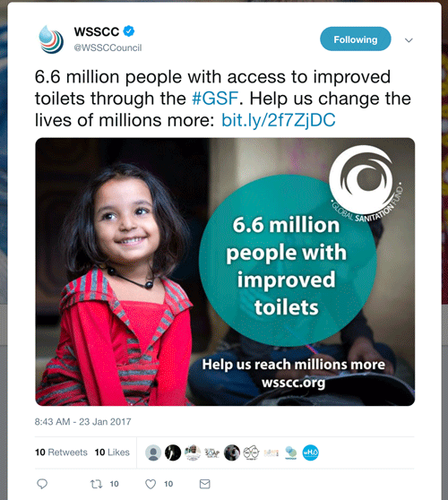Screen dimensions: 448x500
Task: Retweet using the retweet arrows icon
Action: (x=96, y=484)
